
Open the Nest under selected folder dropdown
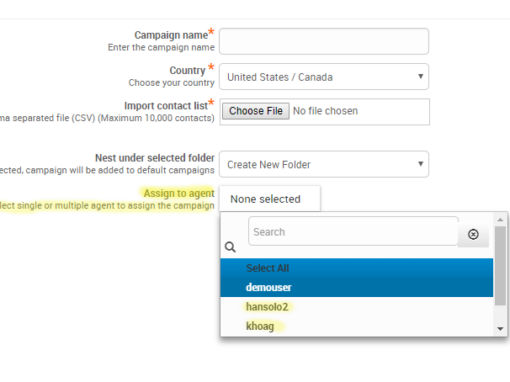point(324,164)
